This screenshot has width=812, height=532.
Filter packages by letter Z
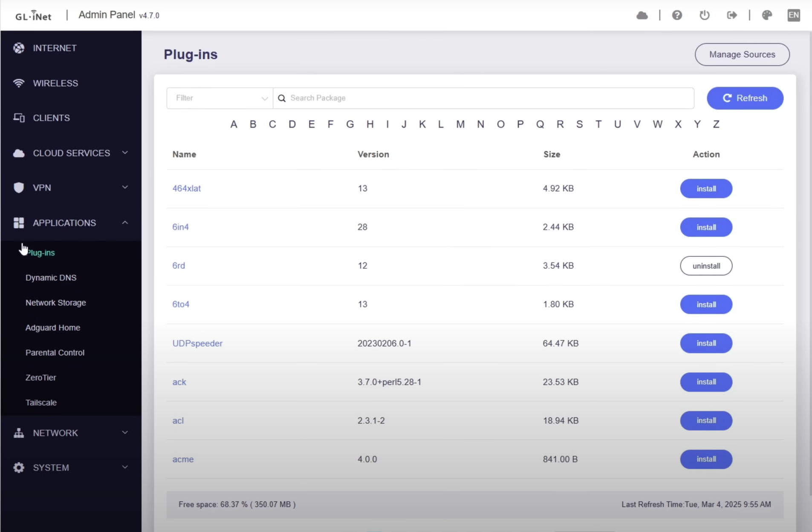tap(716, 124)
